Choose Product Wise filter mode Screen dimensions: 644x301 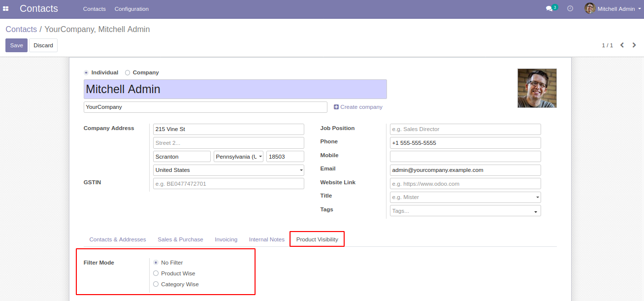pos(156,273)
